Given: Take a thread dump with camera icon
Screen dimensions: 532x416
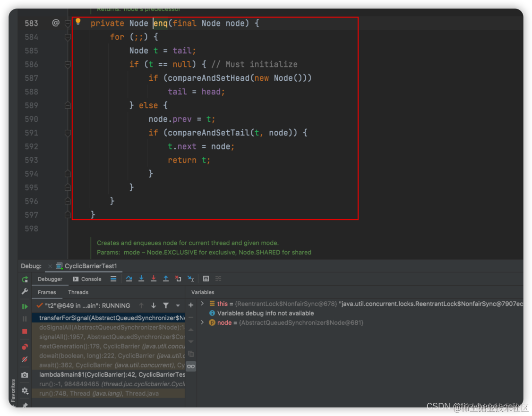Looking at the screenshot, I should (x=25, y=374).
